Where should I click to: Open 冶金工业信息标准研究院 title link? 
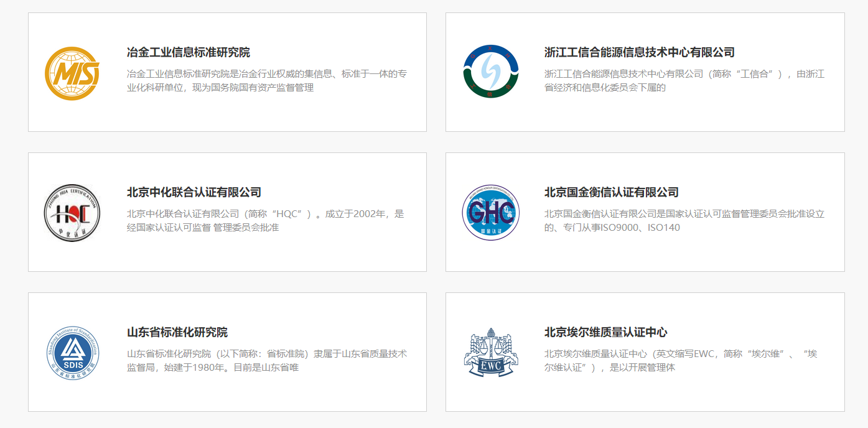click(189, 52)
